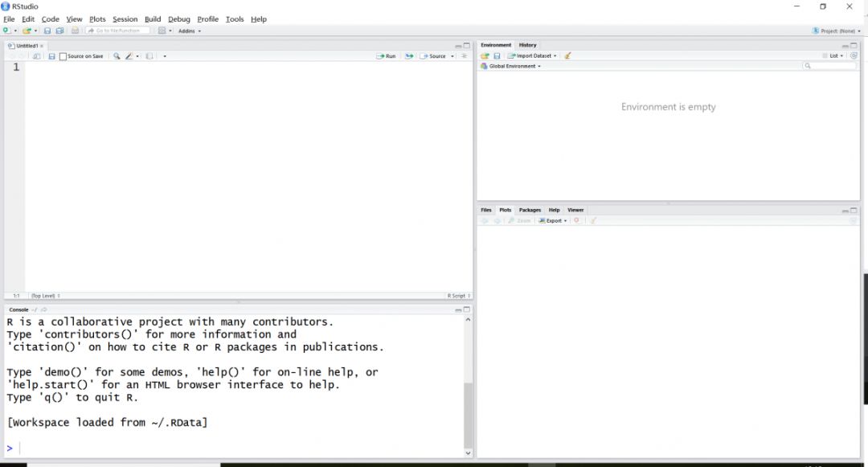The height and width of the screenshot is (467, 868).
Task: Switch to the Plots tab
Action: coord(506,210)
